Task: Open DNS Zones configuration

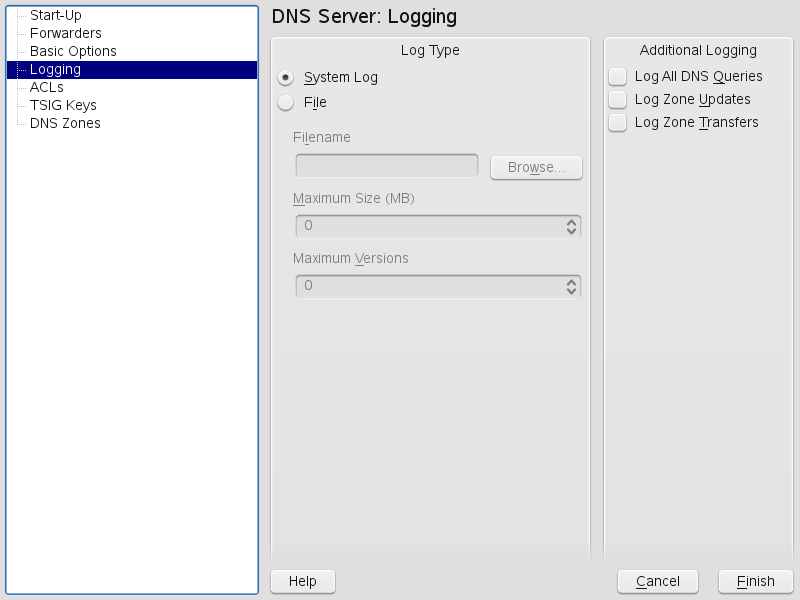Action: pyautogui.click(x=65, y=124)
